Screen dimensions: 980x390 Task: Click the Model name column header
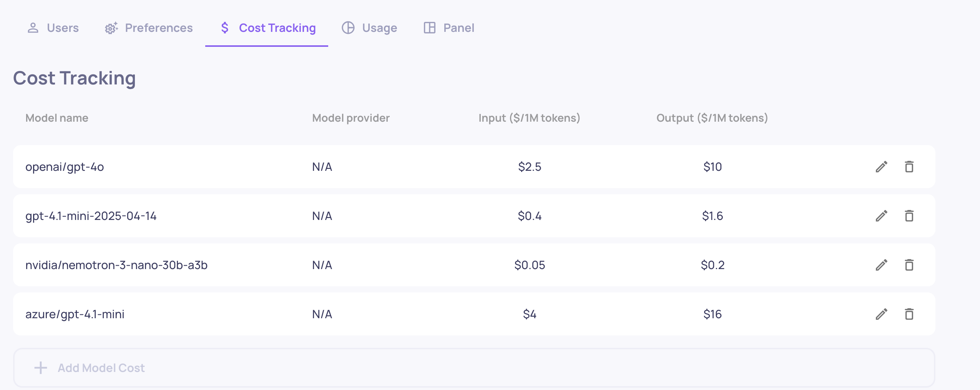pyautogui.click(x=57, y=118)
